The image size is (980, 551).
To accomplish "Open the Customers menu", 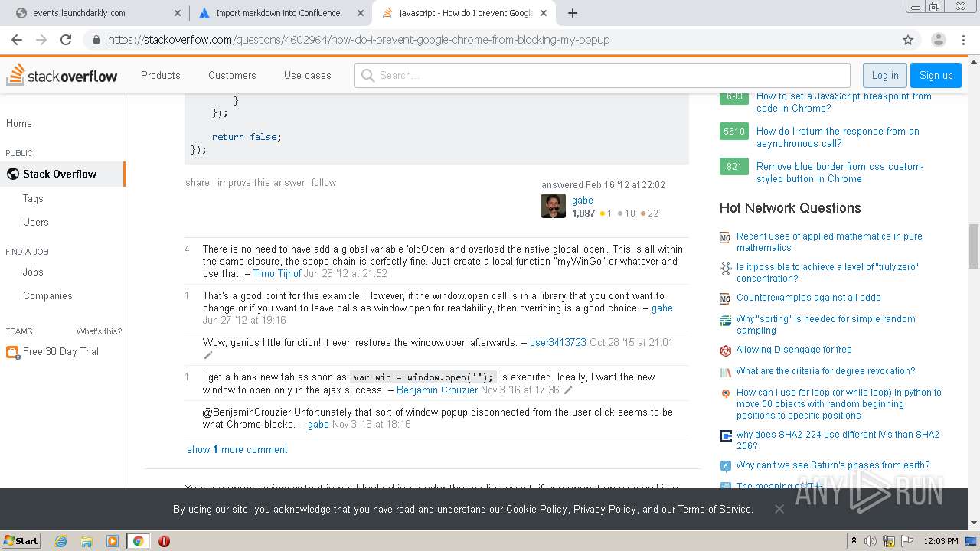I will (232, 75).
